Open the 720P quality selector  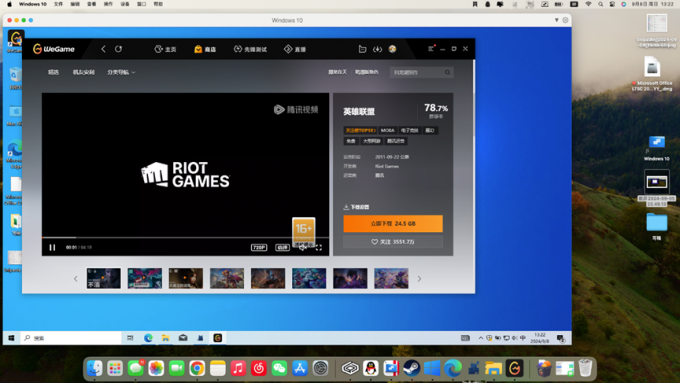click(x=259, y=248)
